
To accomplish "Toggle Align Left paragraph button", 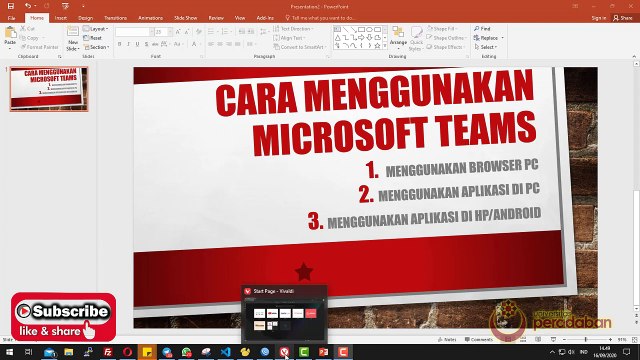I will 211,44.
